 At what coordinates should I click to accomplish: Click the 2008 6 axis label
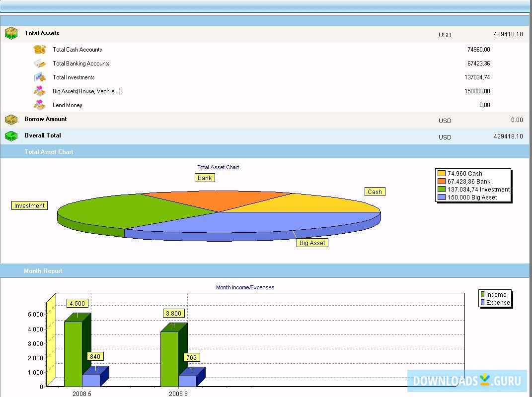tap(178, 394)
